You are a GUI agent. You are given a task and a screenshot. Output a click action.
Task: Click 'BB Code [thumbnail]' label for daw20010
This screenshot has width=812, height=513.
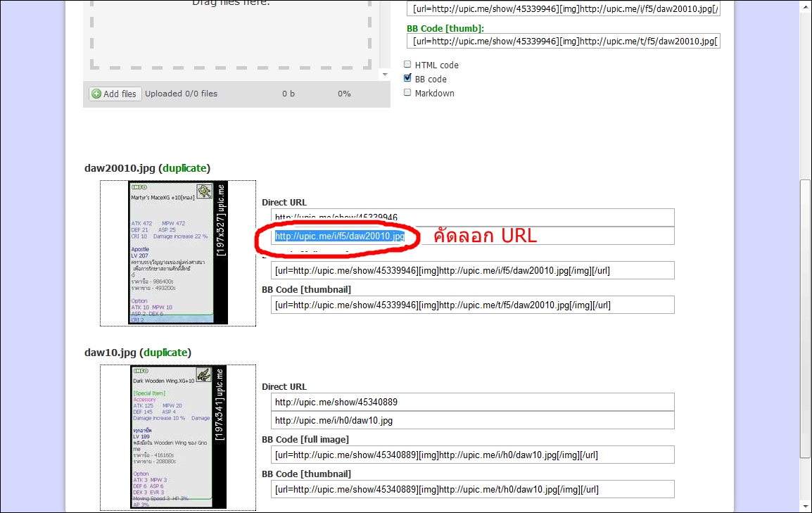pos(307,289)
